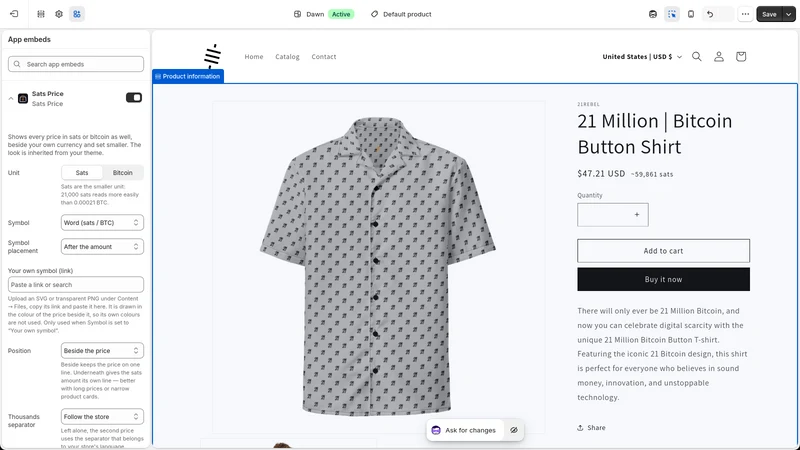Click the Add to cart button
Viewport: 800px width, 450px height.
click(x=663, y=251)
